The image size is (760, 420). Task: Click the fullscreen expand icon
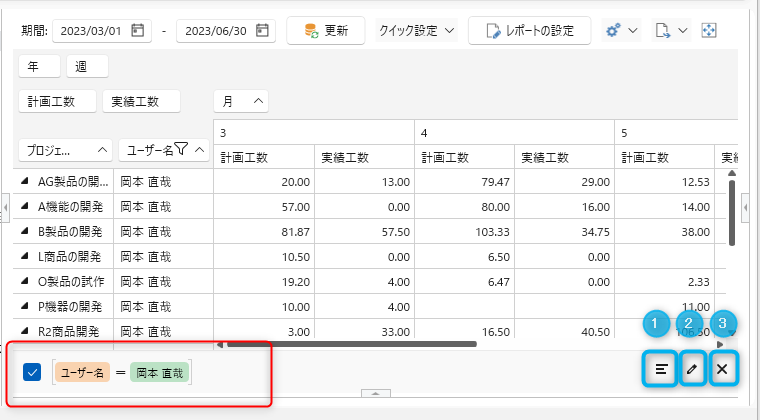click(x=709, y=31)
